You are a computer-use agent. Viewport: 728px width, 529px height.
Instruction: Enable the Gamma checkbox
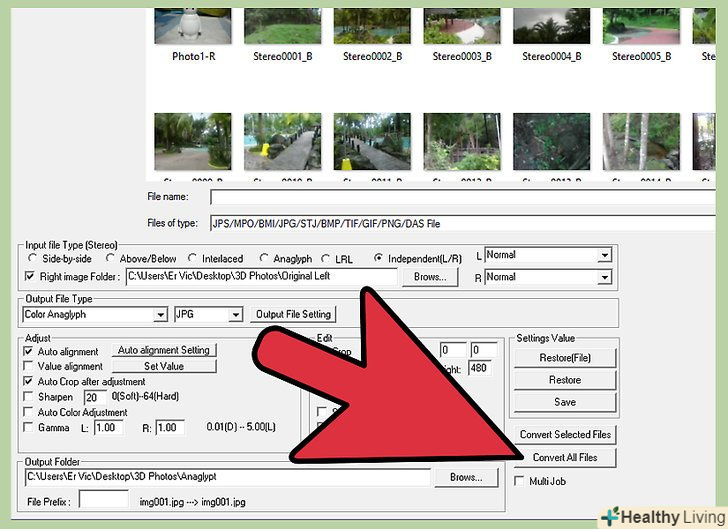click(x=28, y=427)
